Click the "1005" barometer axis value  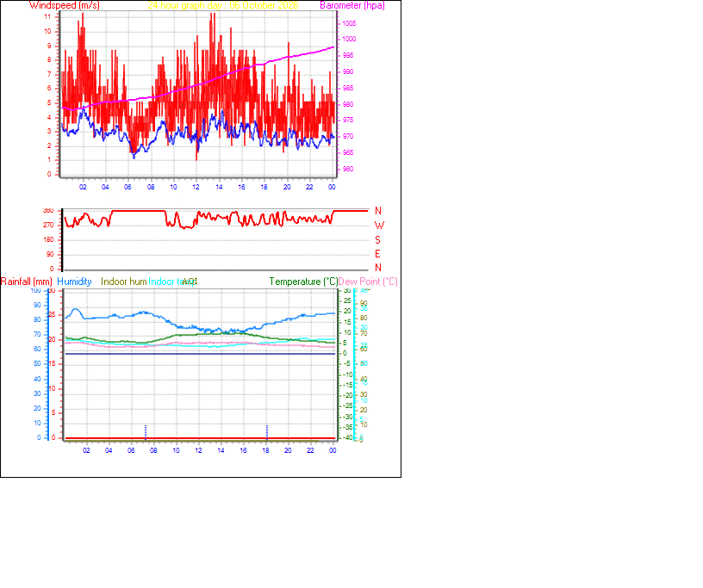coord(349,23)
